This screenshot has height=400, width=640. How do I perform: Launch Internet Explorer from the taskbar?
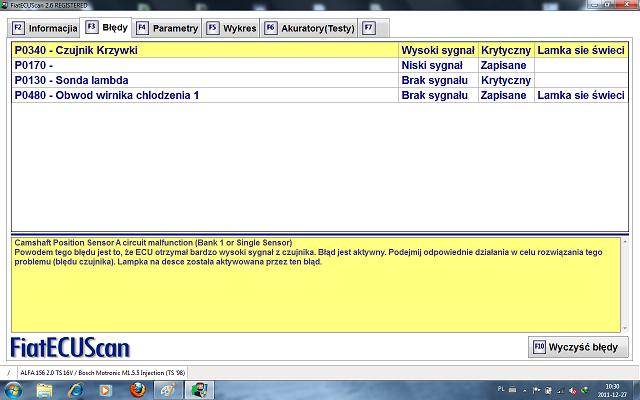[75, 390]
